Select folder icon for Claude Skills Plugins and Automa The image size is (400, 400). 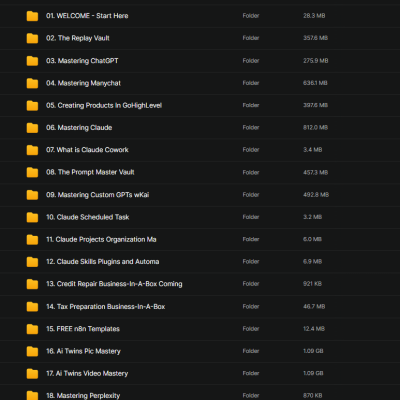point(32,262)
